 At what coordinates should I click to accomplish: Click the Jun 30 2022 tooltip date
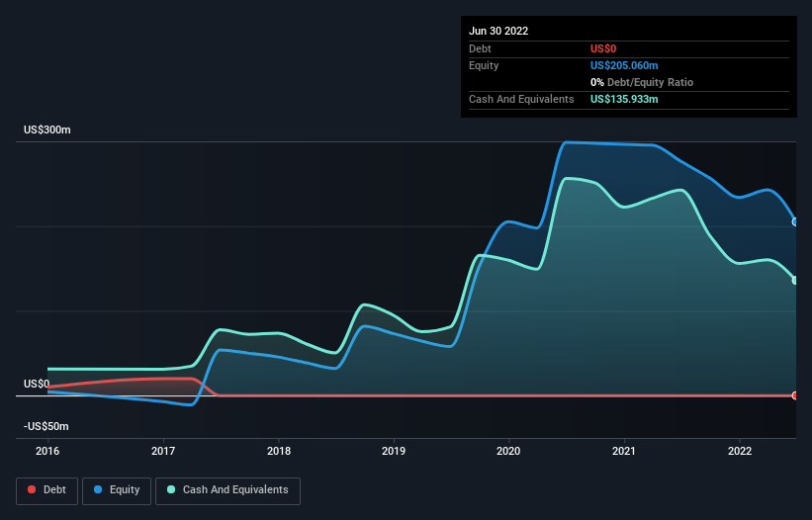pyautogui.click(x=498, y=31)
